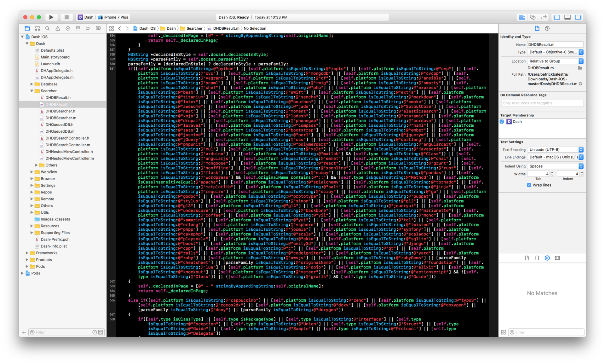Open Line Endings dropdown

(x=555, y=157)
